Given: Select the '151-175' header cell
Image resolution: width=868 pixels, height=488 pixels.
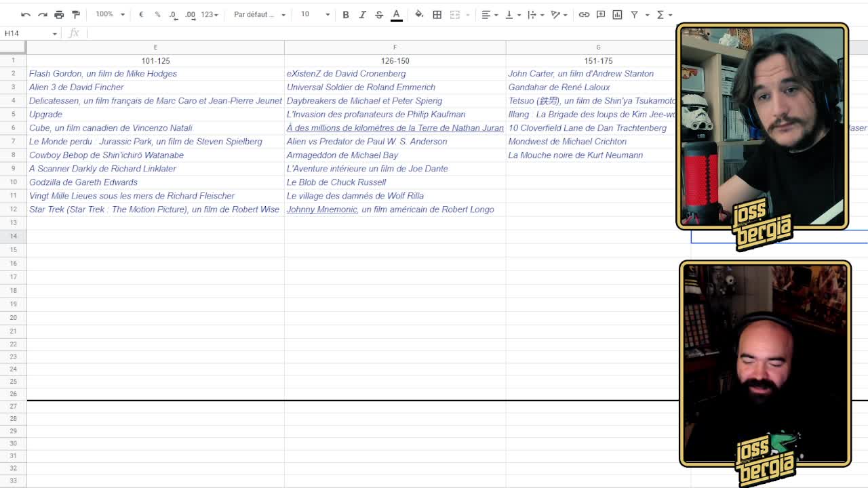Looking at the screenshot, I should tap(598, 60).
